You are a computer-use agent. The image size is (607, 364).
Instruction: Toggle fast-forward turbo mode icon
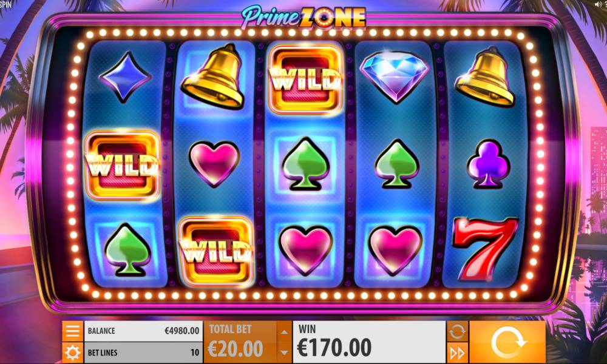click(x=457, y=353)
